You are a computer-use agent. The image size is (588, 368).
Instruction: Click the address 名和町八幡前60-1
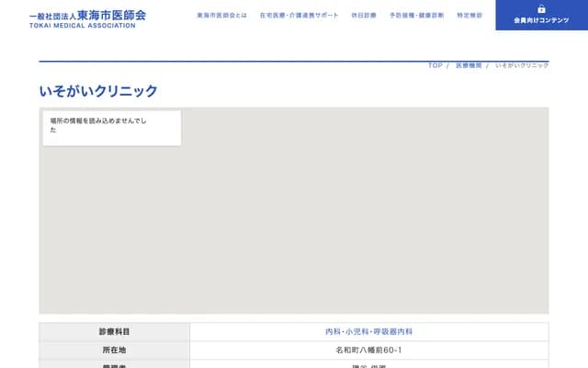[368, 350]
